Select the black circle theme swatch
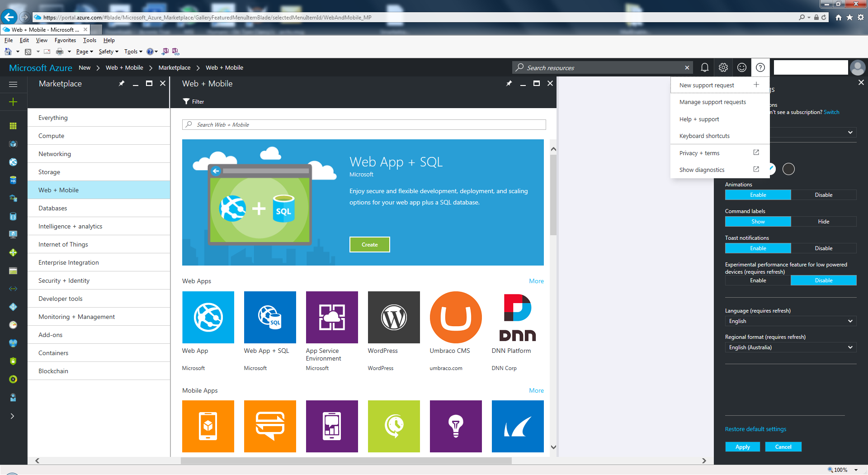868x475 pixels. [788, 169]
